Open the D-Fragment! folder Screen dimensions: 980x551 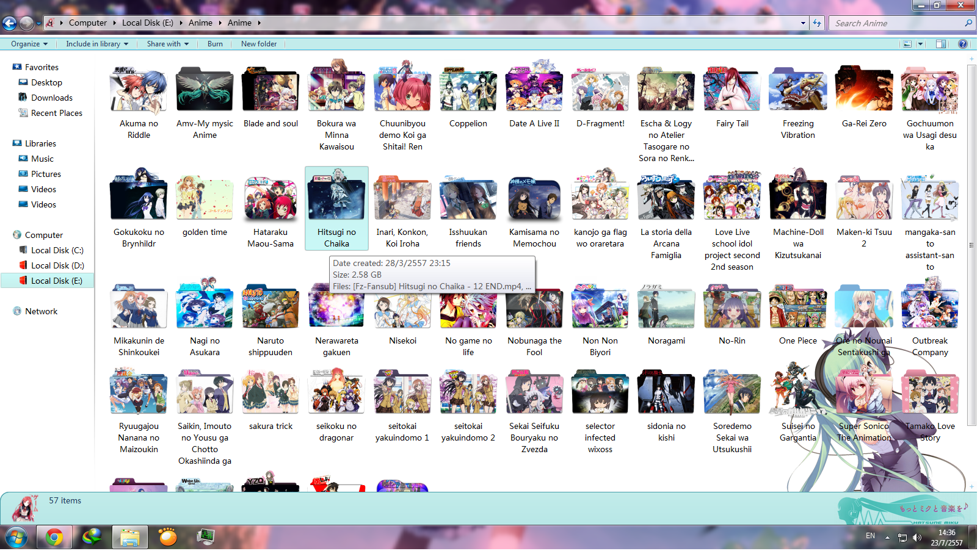click(600, 95)
